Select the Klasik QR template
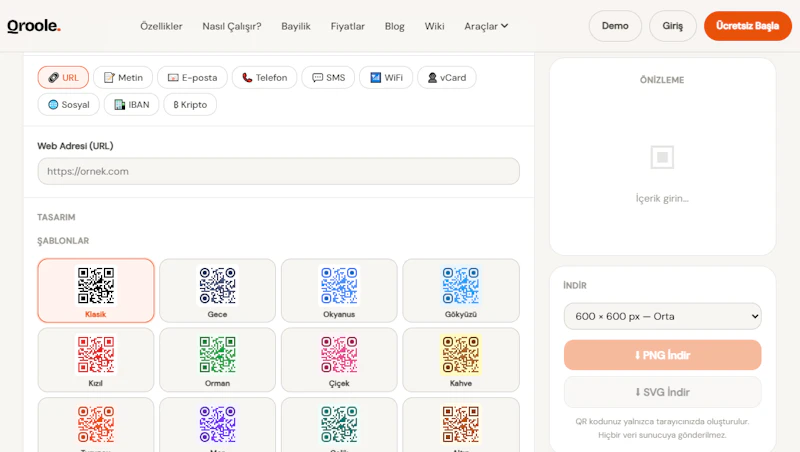The image size is (800, 452). 96,291
